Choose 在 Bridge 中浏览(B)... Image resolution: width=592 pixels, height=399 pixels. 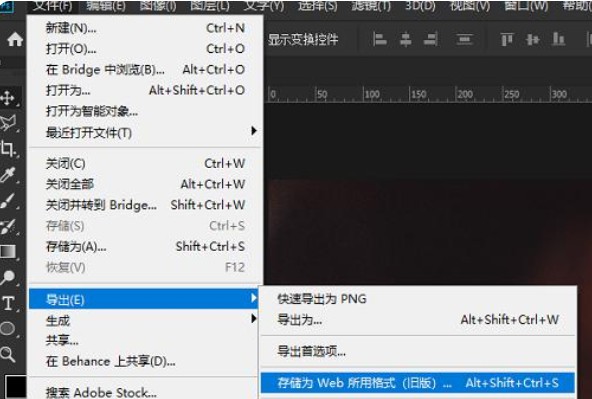tap(145, 69)
